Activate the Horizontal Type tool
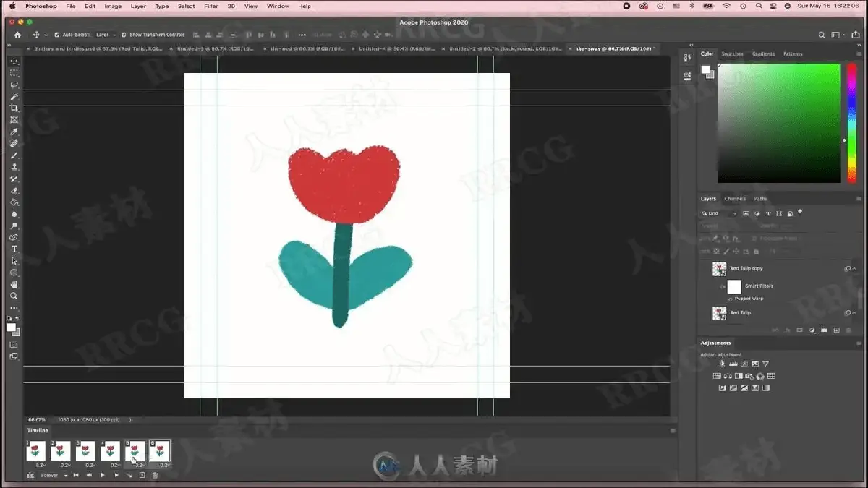Viewport: 868px width, 488px height. click(x=14, y=249)
